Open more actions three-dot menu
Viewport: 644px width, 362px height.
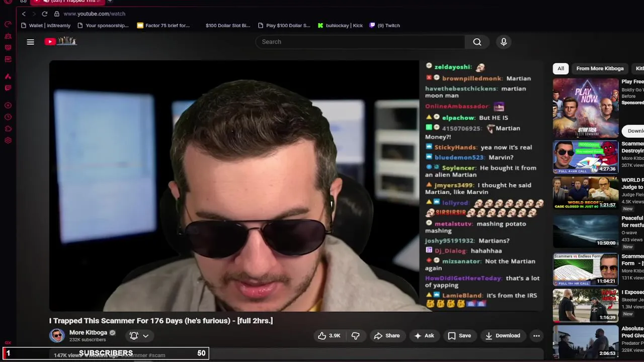(x=536, y=336)
